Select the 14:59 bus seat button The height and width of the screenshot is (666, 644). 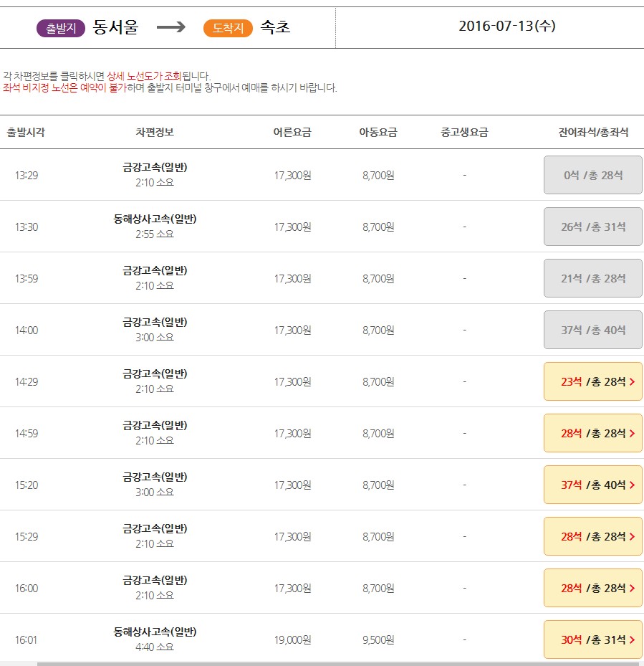pyautogui.click(x=592, y=433)
